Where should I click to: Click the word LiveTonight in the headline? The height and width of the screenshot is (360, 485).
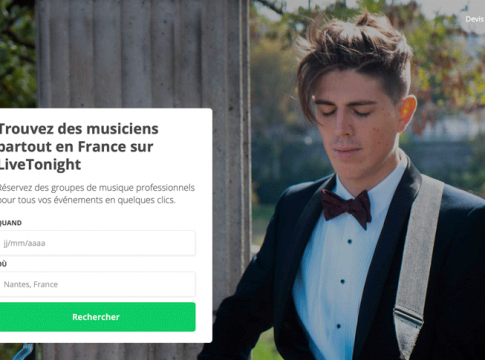coord(40,164)
